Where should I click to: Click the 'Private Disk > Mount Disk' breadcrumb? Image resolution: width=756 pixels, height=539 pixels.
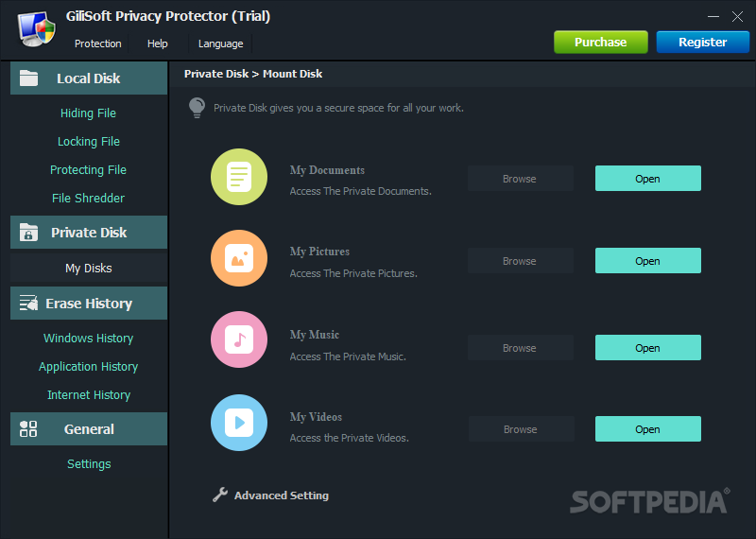(x=253, y=74)
